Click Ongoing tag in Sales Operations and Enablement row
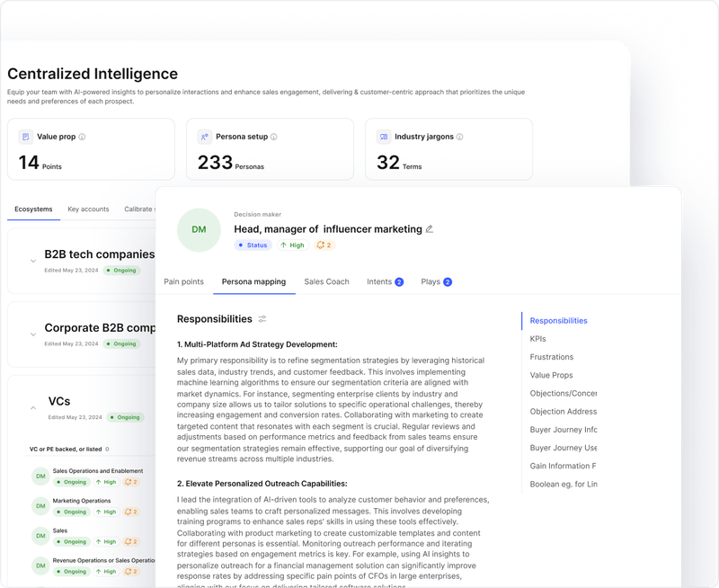The width and height of the screenshot is (719, 588). point(72,482)
